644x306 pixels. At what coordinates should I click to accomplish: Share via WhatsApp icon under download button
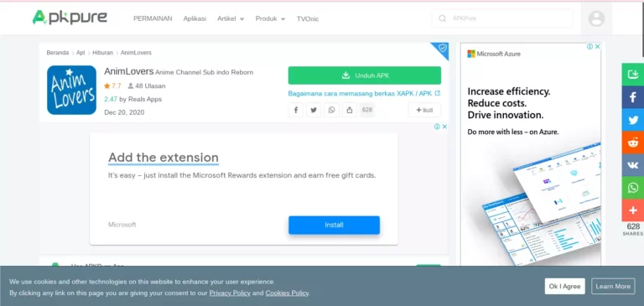pyautogui.click(x=332, y=110)
